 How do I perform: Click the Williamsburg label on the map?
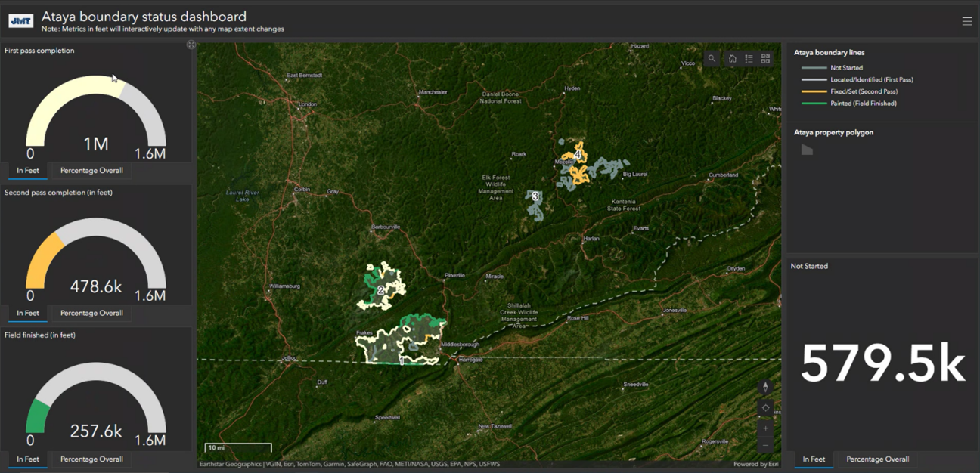(284, 286)
